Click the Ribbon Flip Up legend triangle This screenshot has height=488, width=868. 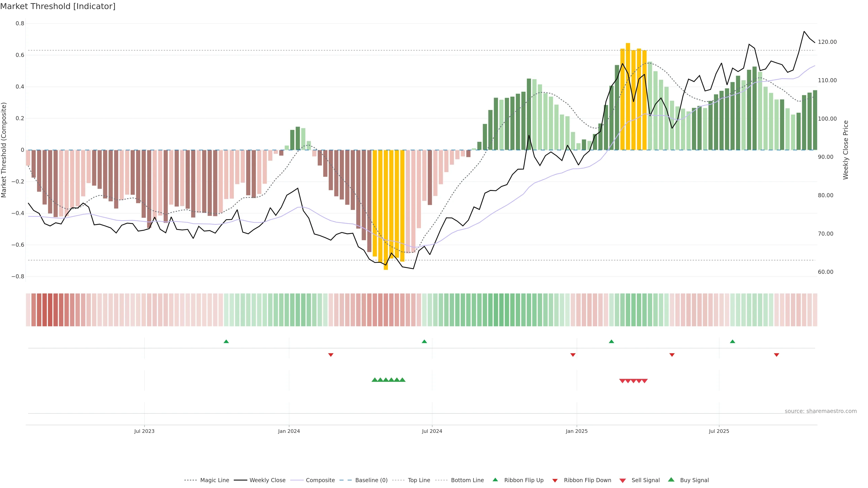click(x=495, y=480)
